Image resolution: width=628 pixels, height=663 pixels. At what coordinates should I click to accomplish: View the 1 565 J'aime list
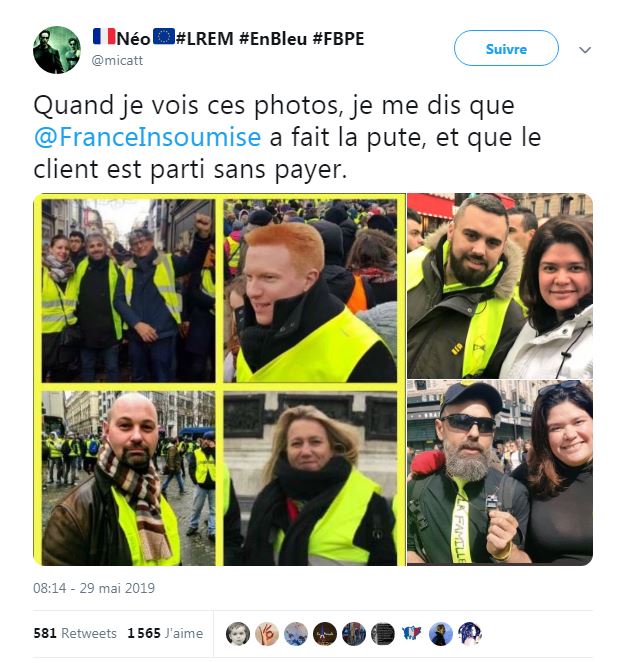pyautogui.click(x=165, y=633)
